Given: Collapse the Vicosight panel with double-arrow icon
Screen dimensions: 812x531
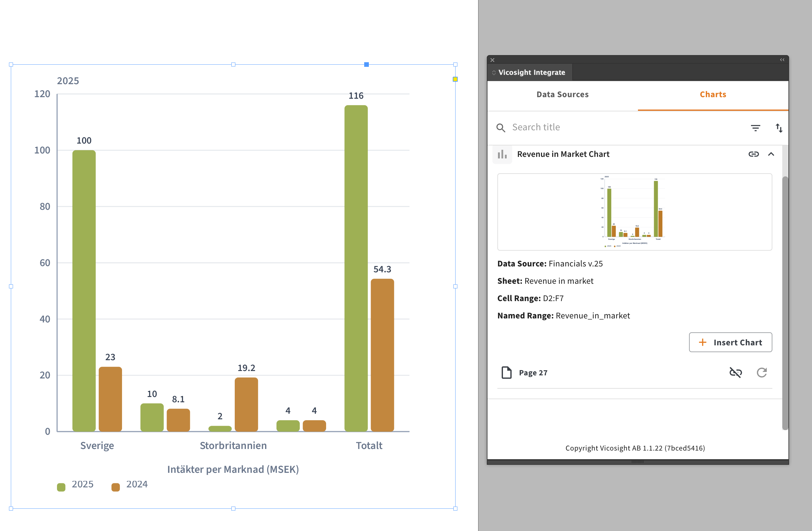Looking at the screenshot, I should pos(782,60).
